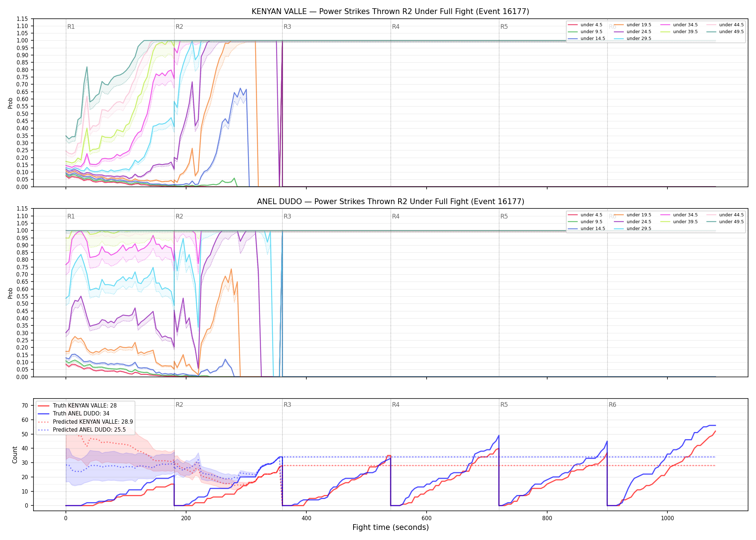Click 'Prob' axis label of KENYAN VALLE chart
This screenshot has height=540, width=756.
10,103
